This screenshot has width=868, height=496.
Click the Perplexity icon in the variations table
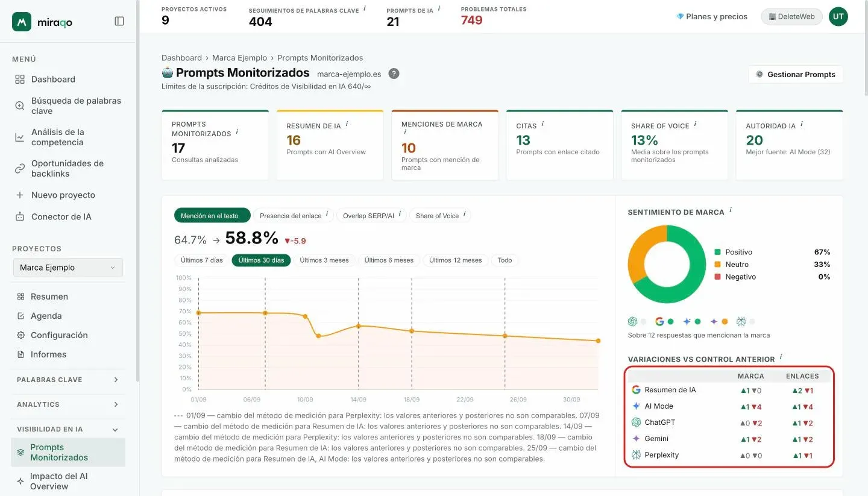tap(636, 455)
